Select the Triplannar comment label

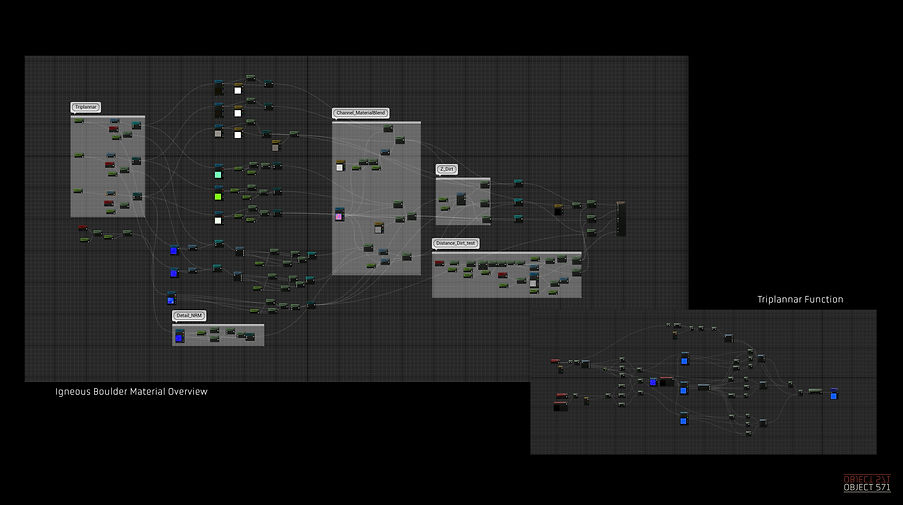(x=86, y=107)
